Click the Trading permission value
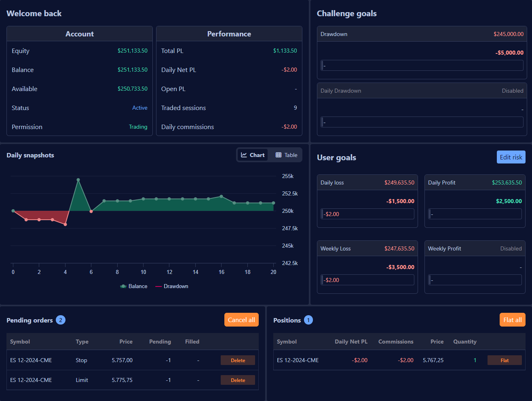 [138, 127]
